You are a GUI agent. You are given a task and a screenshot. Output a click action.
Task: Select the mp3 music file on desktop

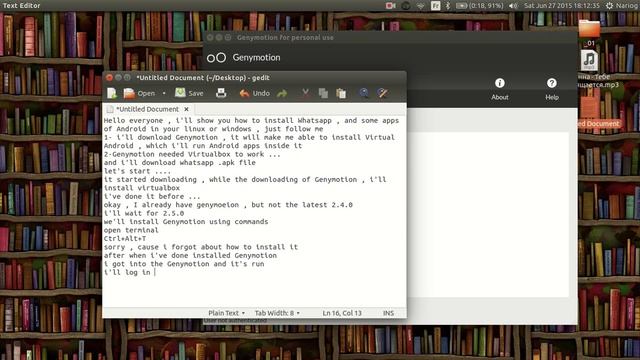pos(589,60)
